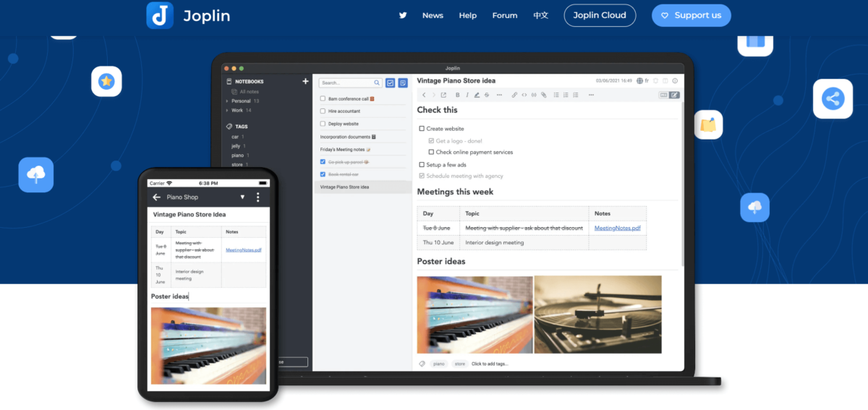Apply italic formatting in the editor toolbar

pyautogui.click(x=467, y=95)
